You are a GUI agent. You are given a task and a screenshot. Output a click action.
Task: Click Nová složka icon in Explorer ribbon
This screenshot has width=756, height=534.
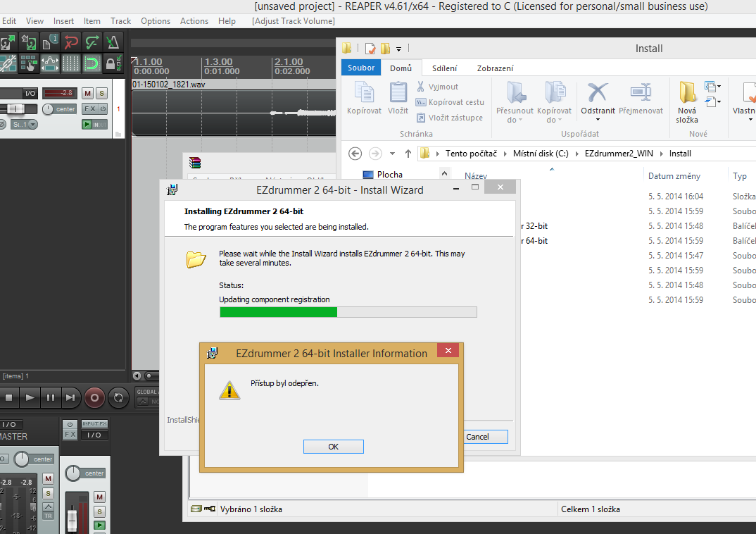tap(687, 101)
